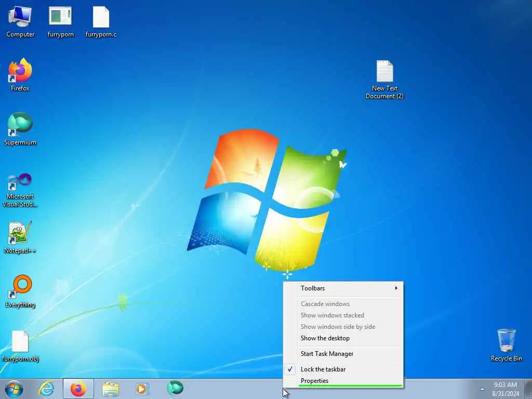
Task: Expand the Toolbars submenu
Action: pyautogui.click(x=343, y=288)
